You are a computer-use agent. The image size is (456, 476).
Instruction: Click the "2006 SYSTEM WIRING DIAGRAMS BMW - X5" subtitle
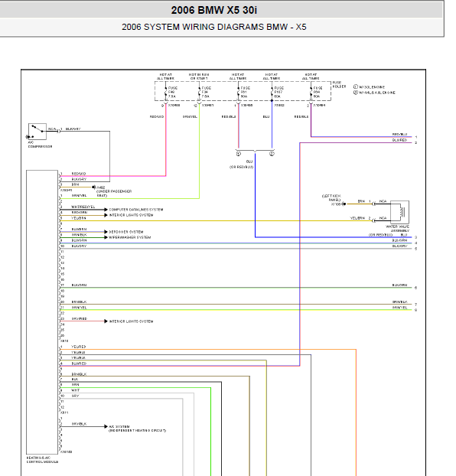tap(214, 27)
